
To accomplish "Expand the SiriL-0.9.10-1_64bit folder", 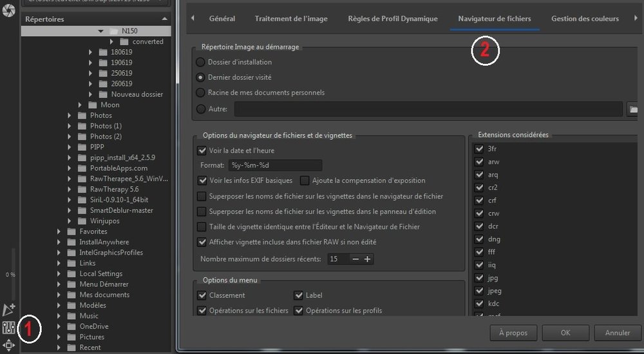I will click(70, 200).
